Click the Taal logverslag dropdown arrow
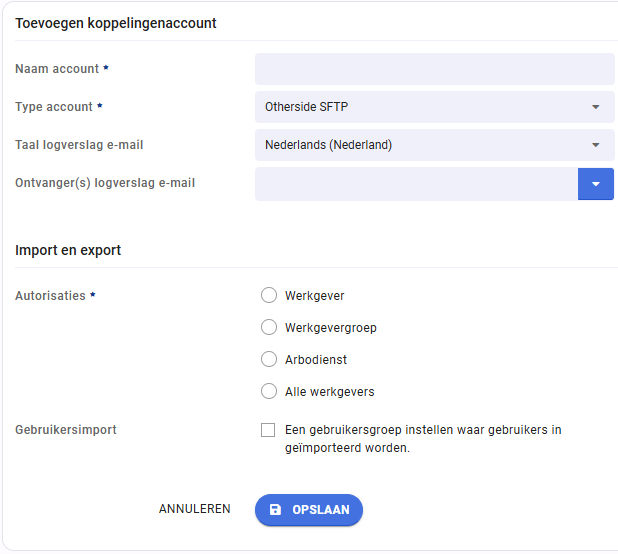This screenshot has width=618, height=554. 596,145
